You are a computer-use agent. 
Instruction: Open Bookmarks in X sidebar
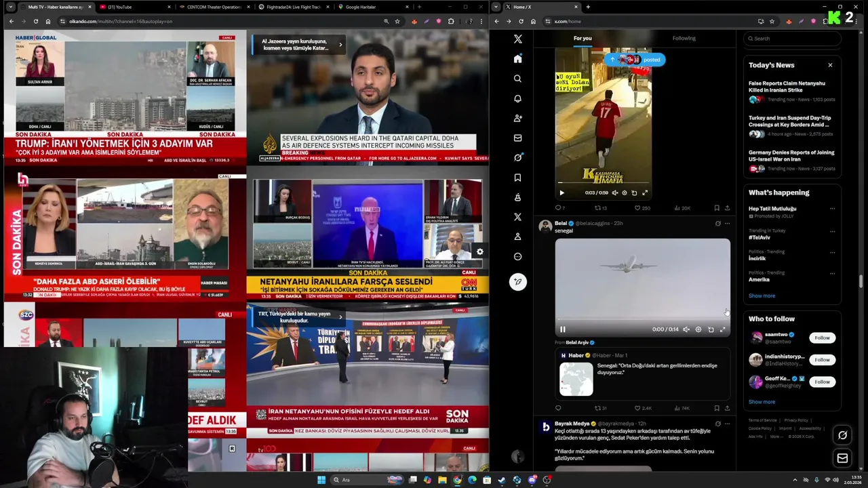517,178
